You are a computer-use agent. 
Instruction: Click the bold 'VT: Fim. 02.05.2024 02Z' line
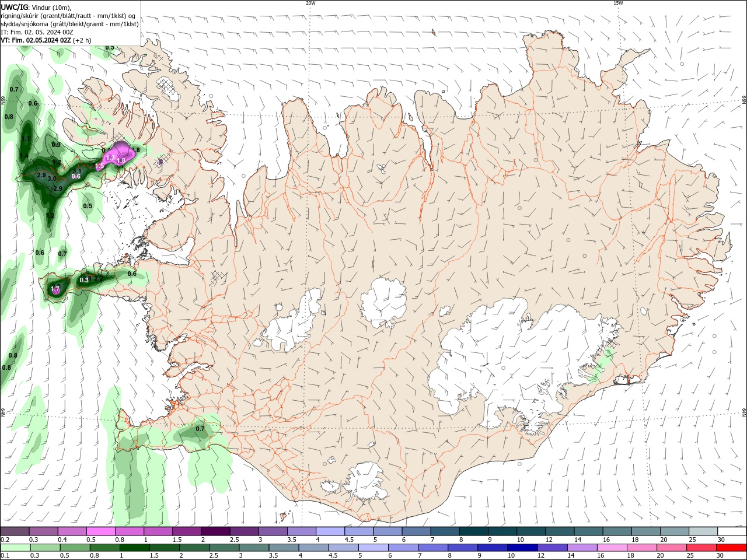(x=36, y=40)
